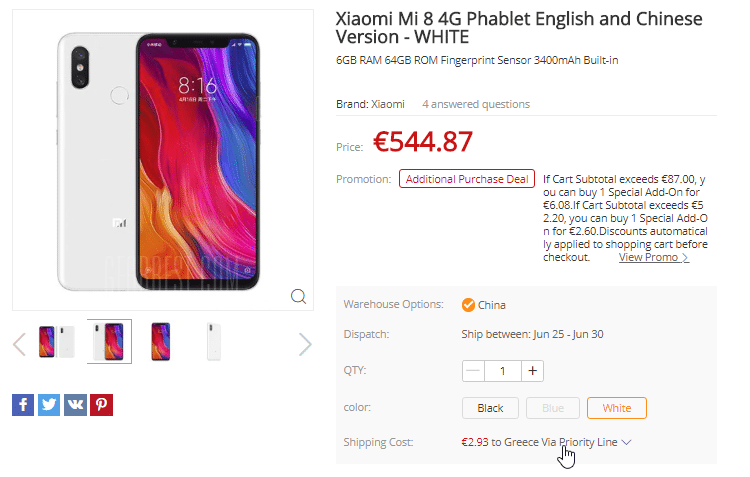Share product on Facebook
This screenshot has width=750, height=477.
(x=23, y=405)
